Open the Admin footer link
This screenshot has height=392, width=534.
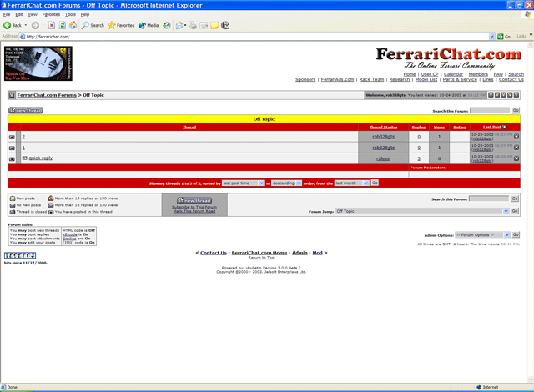pyautogui.click(x=300, y=253)
